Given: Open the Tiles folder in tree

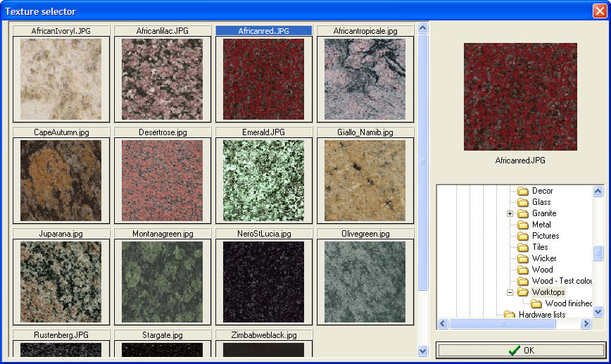Looking at the screenshot, I should pos(540,247).
